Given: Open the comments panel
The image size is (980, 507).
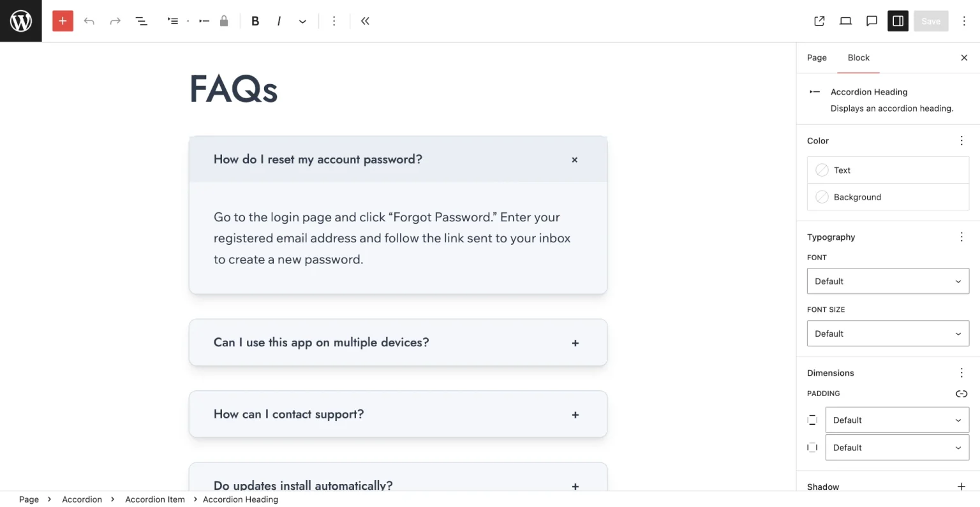Looking at the screenshot, I should point(872,20).
